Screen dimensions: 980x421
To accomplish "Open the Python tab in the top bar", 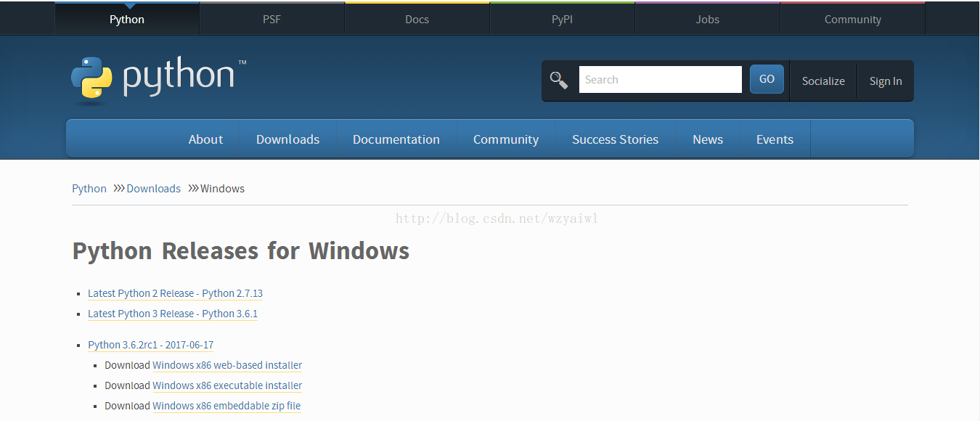I will [x=127, y=20].
